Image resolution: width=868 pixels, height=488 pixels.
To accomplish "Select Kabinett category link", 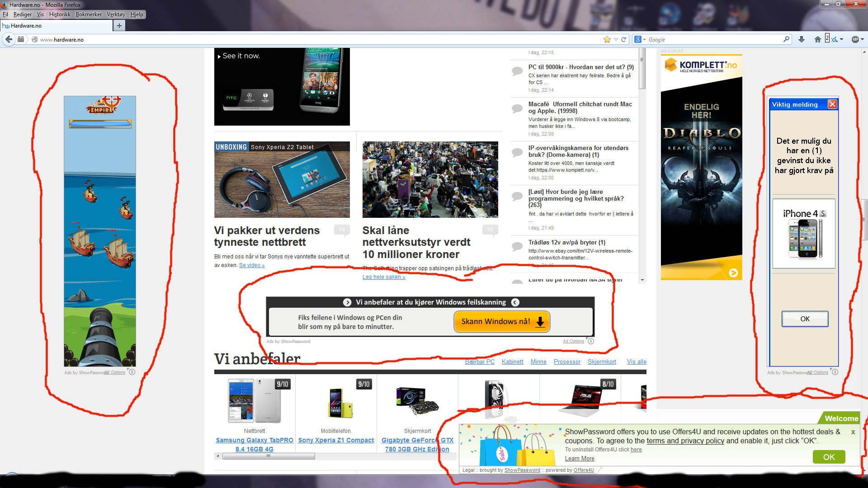I will (x=512, y=362).
